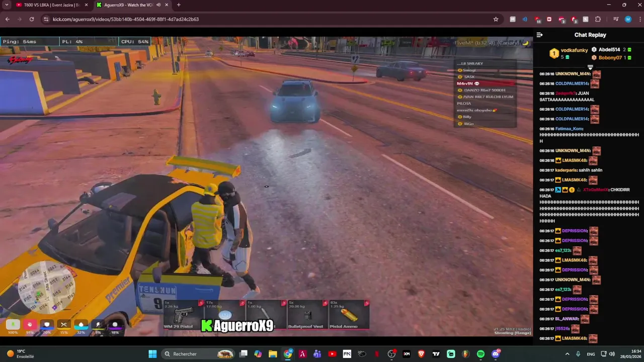Viewport: 644px width, 362px height.
Task: Open vodkafunky's leaderboard entry
Action: click(569, 53)
